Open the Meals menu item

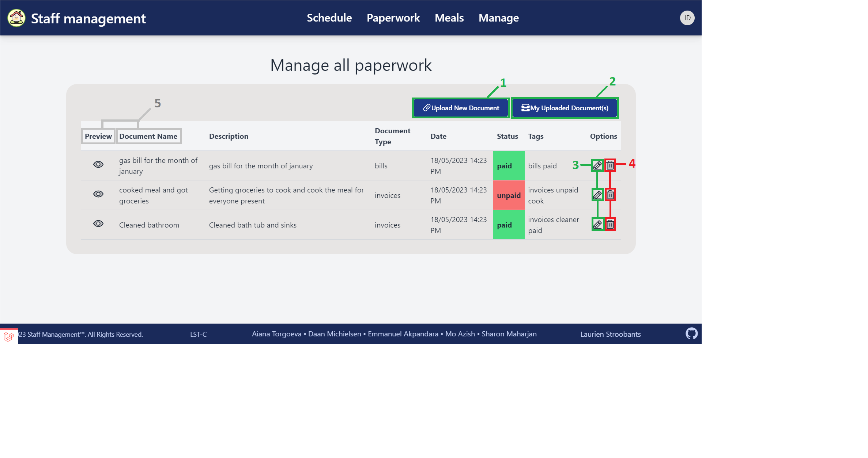(x=450, y=18)
